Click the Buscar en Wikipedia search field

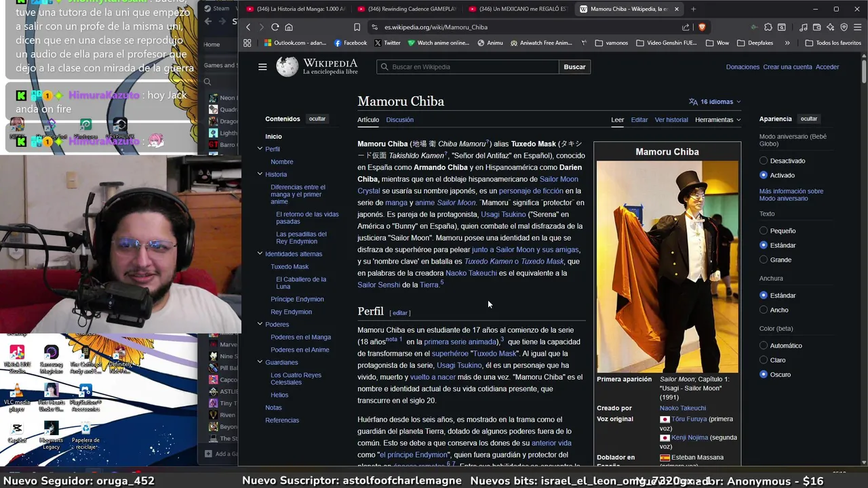tap(468, 66)
